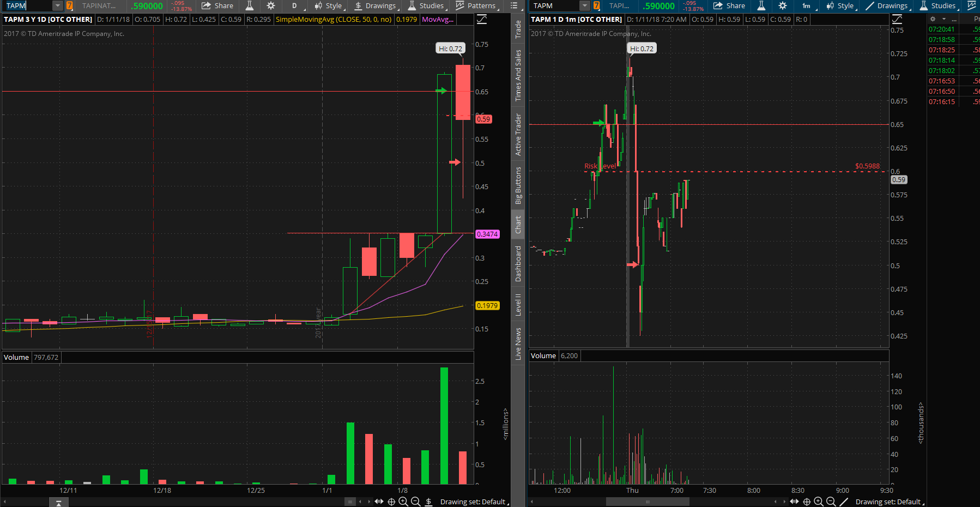Click the orange symbol link icon in right chart
Viewport: 980px width, 507px height.
click(597, 6)
